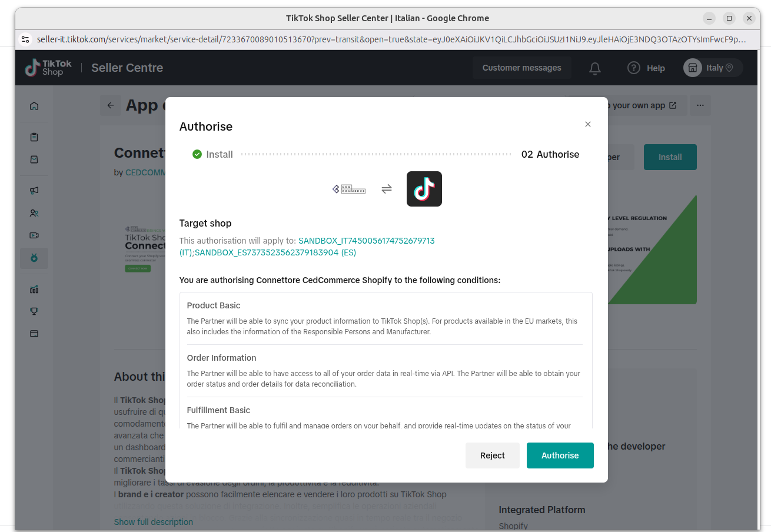The image size is (771, 532).
Task: Close the Authorise dialog with the X
Action: point(587,124)
